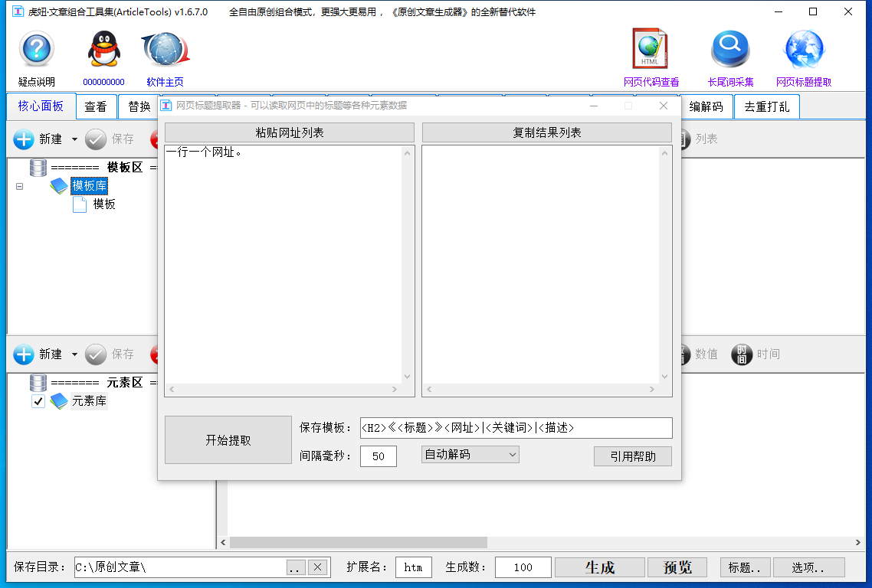The image size is (872, 588).
Task: Close the 网页标题提取器 dialog
Action: pyautogui.click(x=664, y=106)
